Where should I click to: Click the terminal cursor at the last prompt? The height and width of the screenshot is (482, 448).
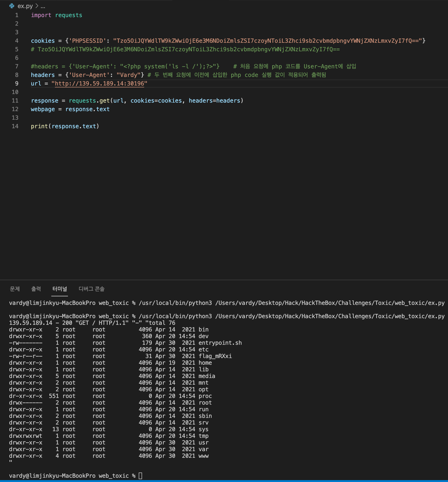(x=140, y=475)
